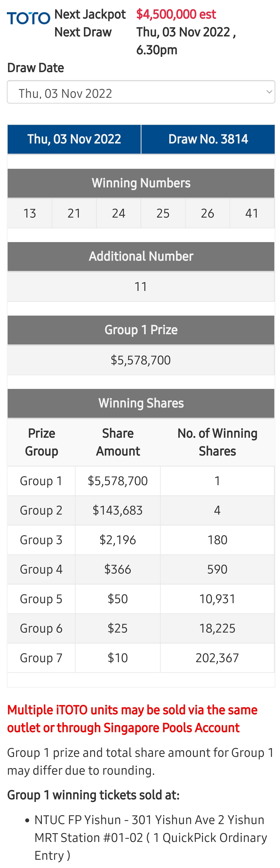This screenshot has width=280, height=868.
Task: Click winning number 13
Action: (x=30, y=213)
